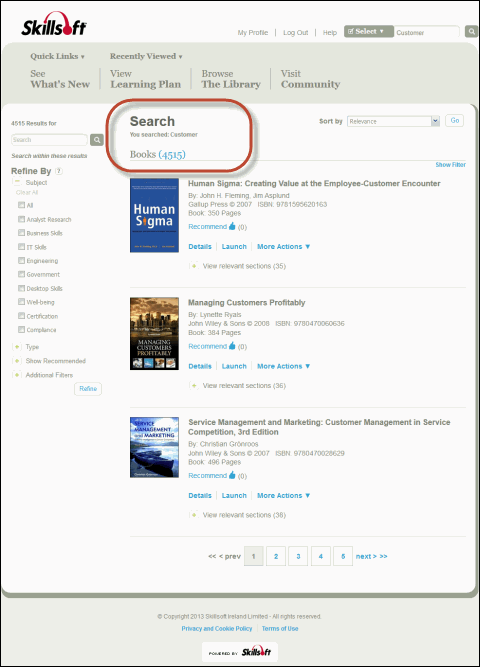Launch the Human Sigma book
The height and width of the screenshot is (667, 480).
[x=234, y=246]
